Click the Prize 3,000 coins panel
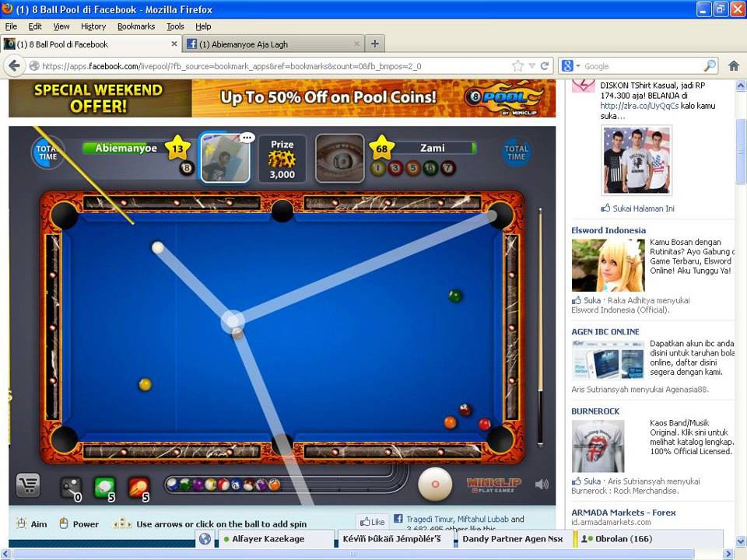 pos(282,159)
